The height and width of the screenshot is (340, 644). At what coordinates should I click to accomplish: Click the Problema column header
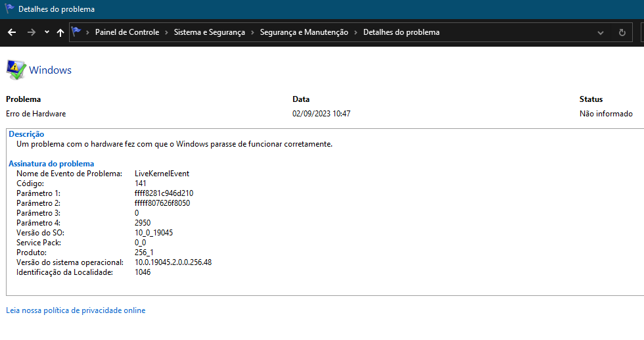[24, 99]
